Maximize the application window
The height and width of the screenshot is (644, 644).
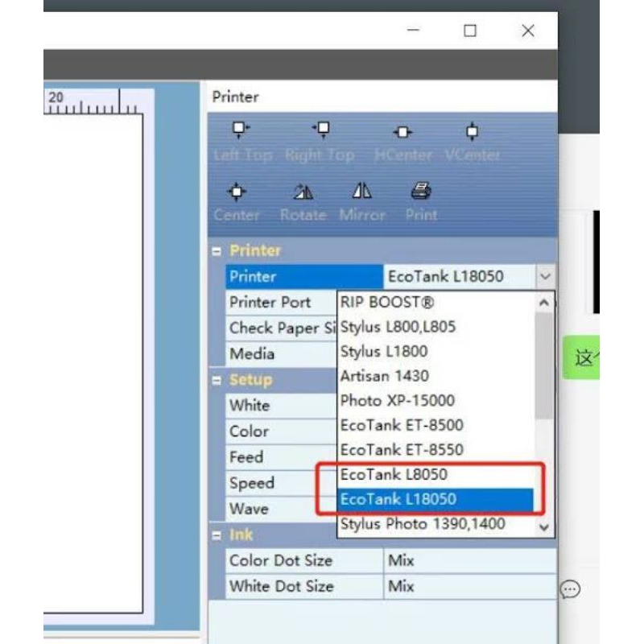tap(470, 31)
